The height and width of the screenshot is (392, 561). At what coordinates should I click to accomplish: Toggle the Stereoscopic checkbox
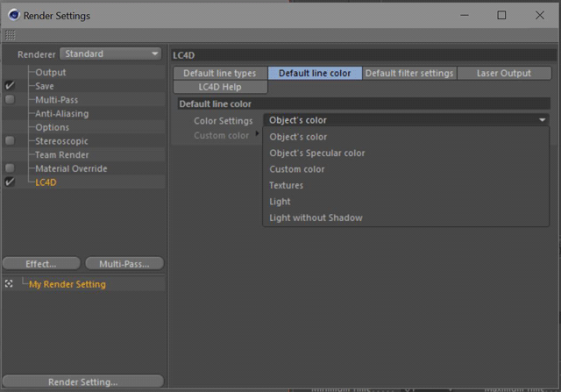pyautogui.click(x=10, y=141)
